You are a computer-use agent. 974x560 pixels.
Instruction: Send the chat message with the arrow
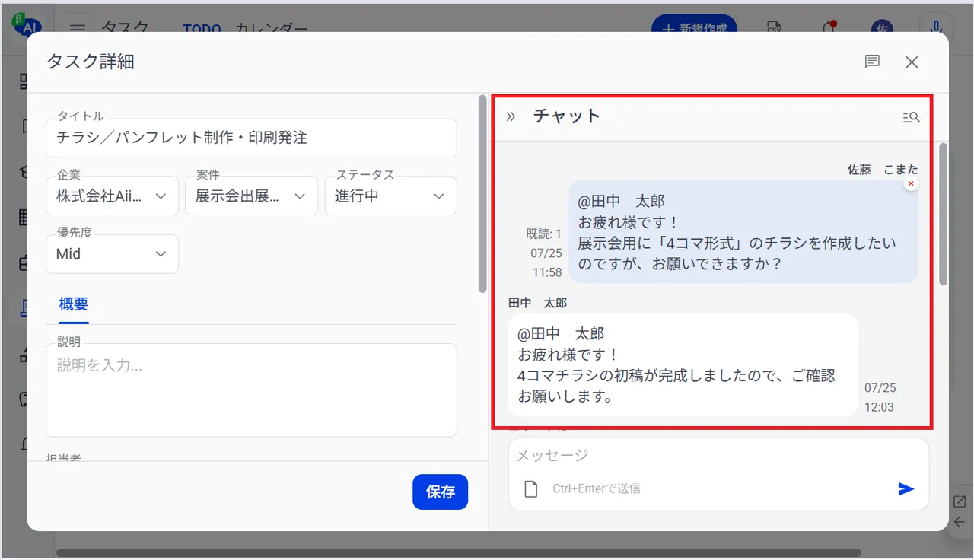(906, 488)
